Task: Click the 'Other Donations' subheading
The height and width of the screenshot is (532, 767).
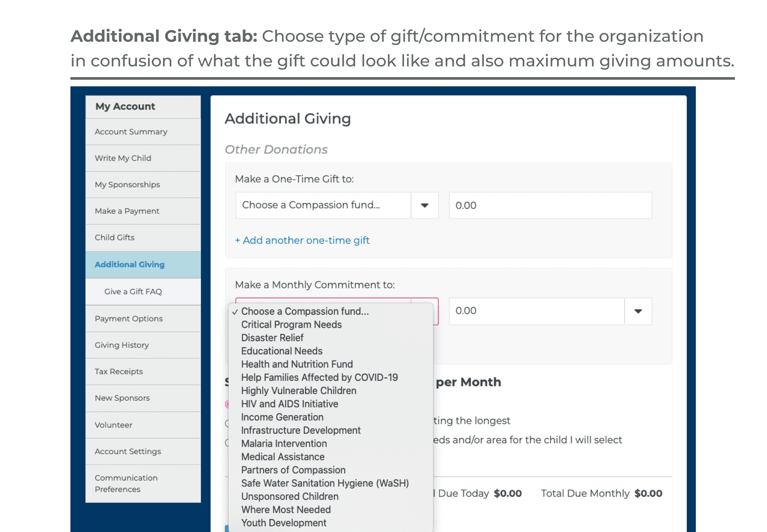Action: point(276,150)
